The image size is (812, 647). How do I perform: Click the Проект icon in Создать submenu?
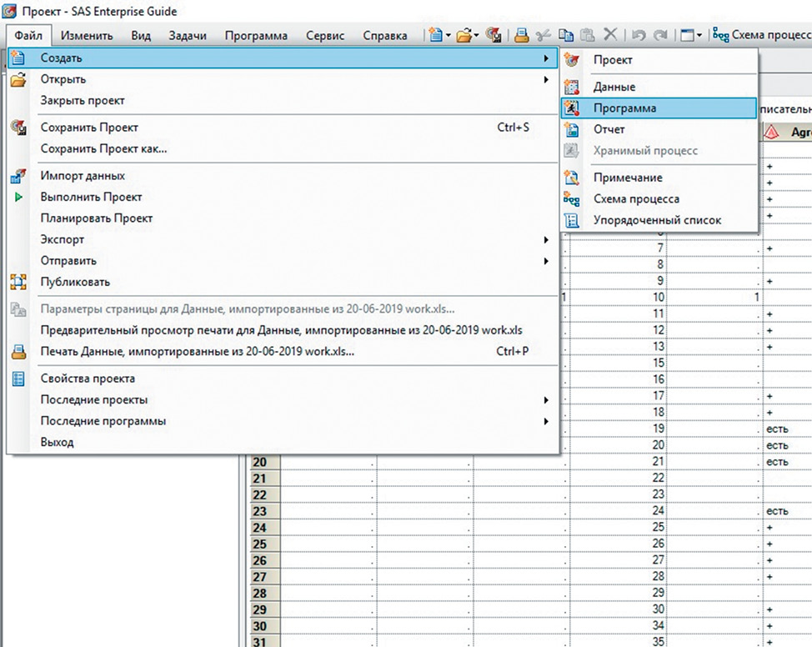571,60
